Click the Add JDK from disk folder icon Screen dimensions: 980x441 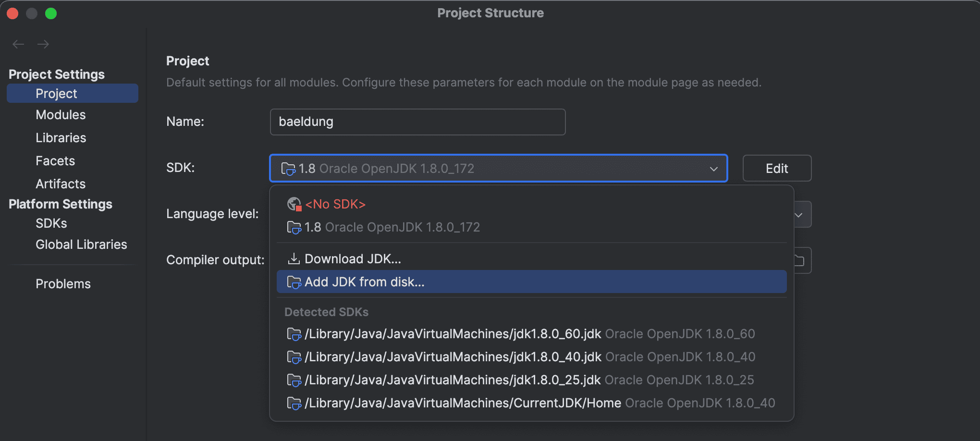click(294, 282)
